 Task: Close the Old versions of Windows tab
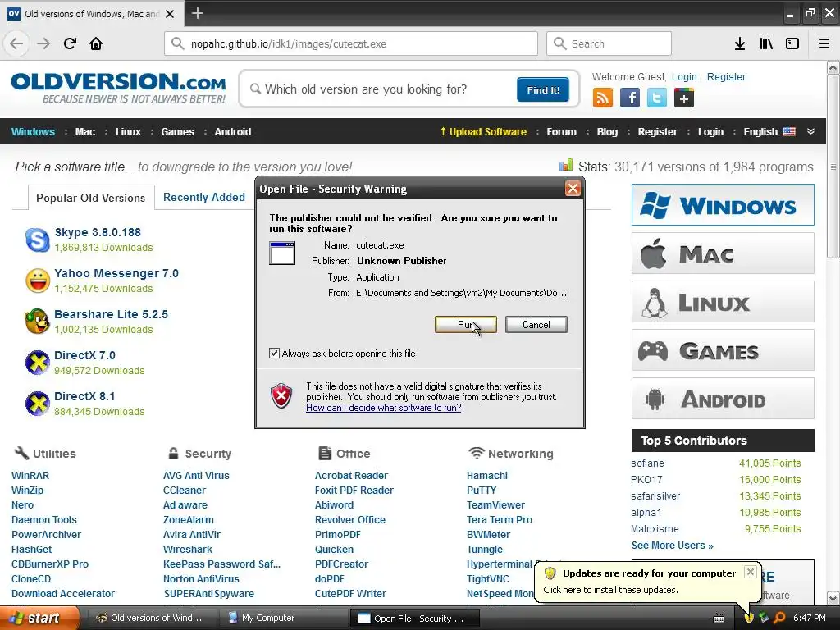(x=170, y=14)
